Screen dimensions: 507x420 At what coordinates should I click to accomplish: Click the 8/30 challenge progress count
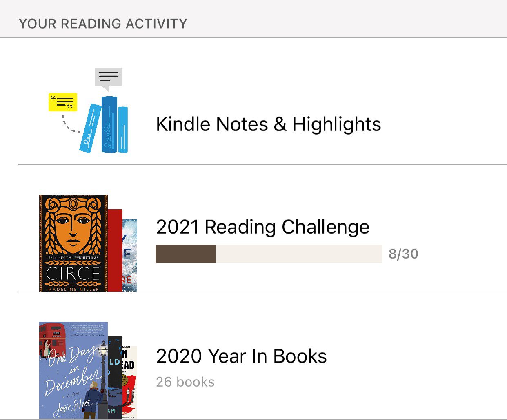pyautogui.click(x=403, y=254)
